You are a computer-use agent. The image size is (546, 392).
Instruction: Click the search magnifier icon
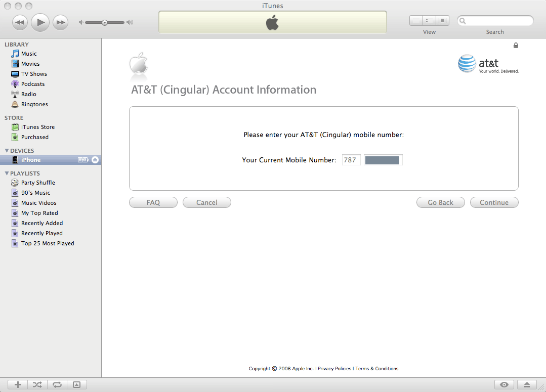point(463,21)
